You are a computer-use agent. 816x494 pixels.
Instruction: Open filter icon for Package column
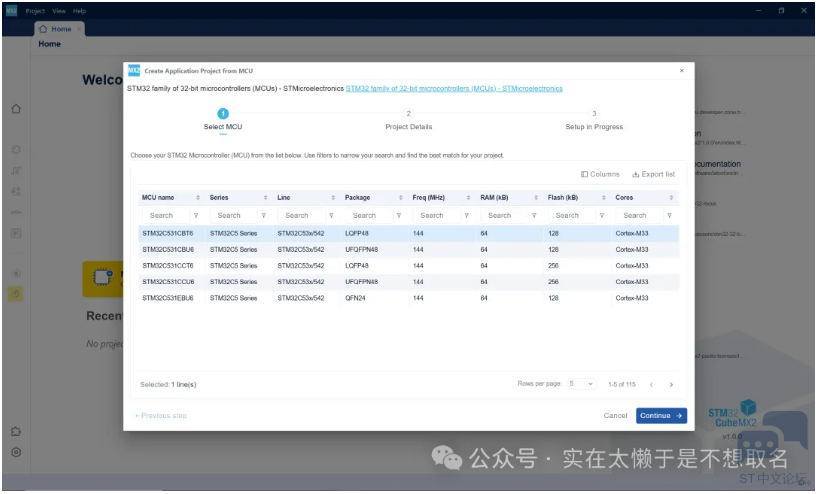point(399,216)
